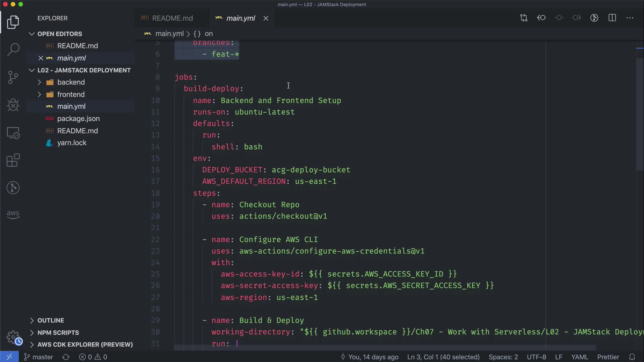Viewport: 644px width, 362px height.
Task: Open the Source Control view
Action: (13, 77)
